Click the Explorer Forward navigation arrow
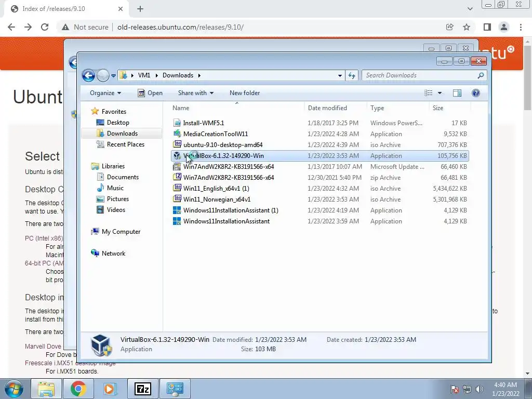This screenshot has height=399, width=532. pyautogui.click(x=103, y=75)
